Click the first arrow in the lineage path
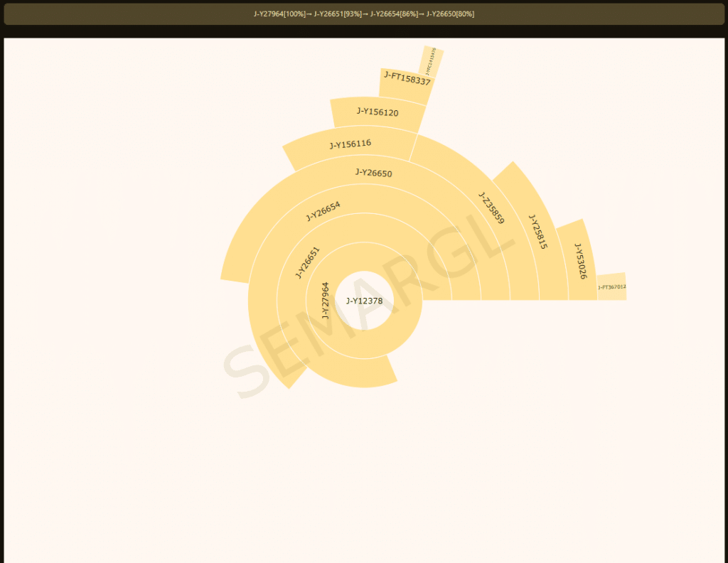Screen dimensions: 728x563 click(x=309, y=14)
